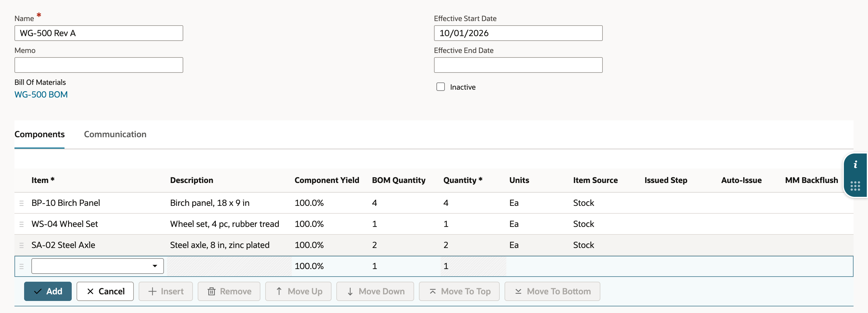Screen dimensions: 868x313
Task: Click 'Steel axle, 8 in, zinc plated' description
Action: pyautogui.click(x=220, y=245)
